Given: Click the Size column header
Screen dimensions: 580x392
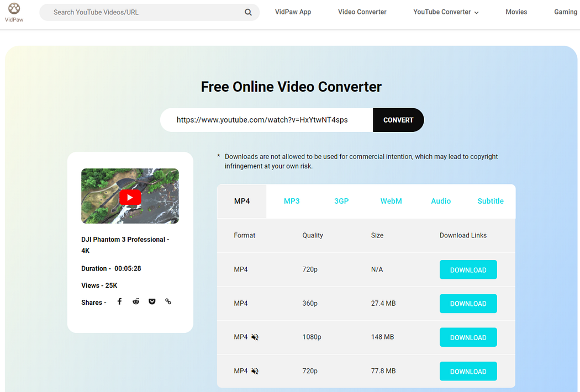Looking at the screenshot, I should pos(377,235).
